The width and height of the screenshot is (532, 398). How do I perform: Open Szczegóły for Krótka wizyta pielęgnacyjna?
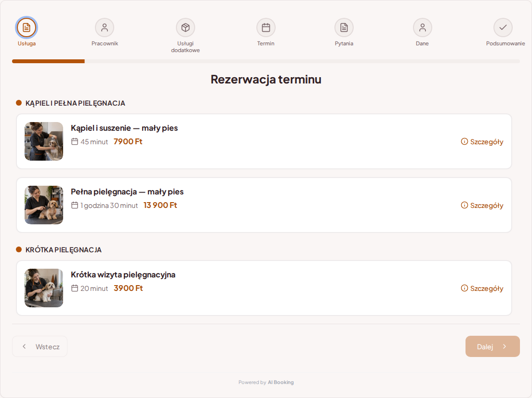click(x=482, y=288)
